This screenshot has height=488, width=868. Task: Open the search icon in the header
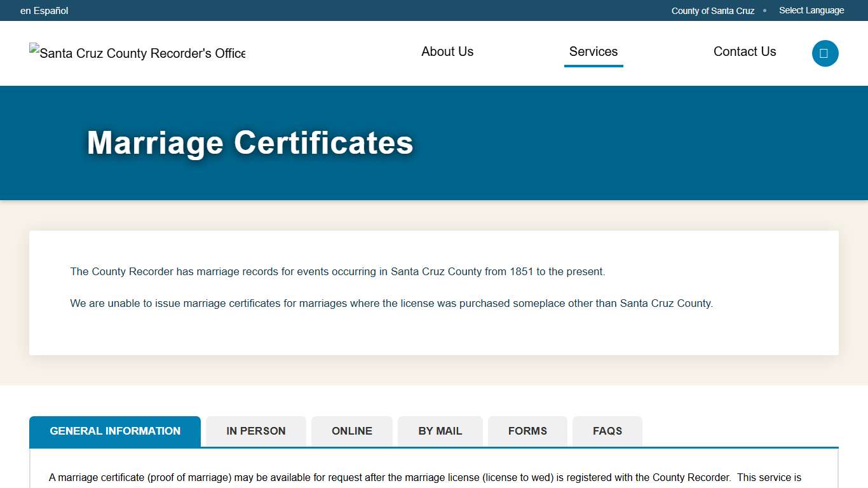825,53
